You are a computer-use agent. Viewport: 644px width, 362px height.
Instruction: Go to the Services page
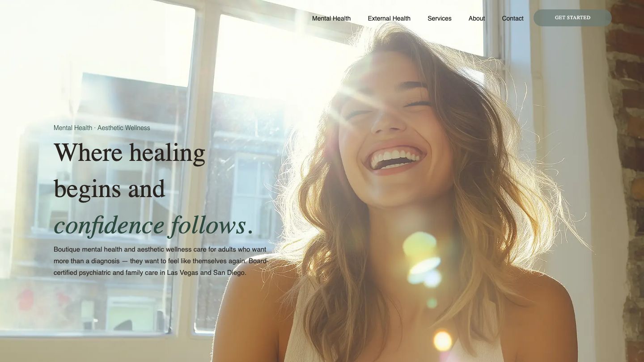(x=439, y=18)
